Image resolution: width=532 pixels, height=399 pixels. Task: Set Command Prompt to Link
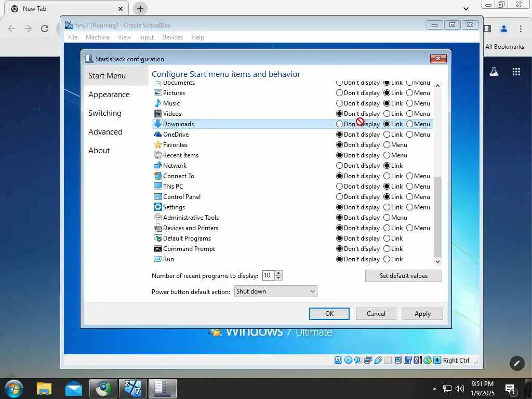coord(387,249)
